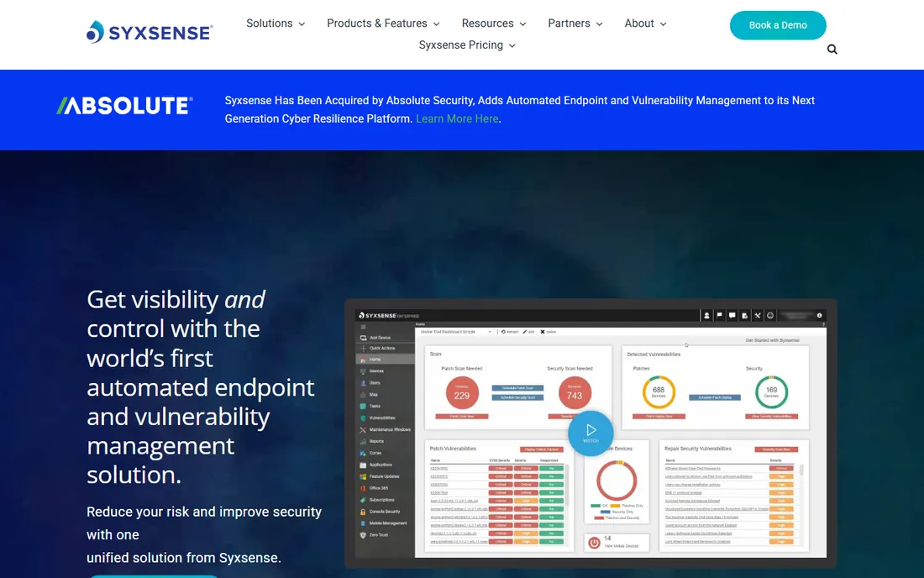The width and height of the screenshot is (924, 578).
Task: Click the 169 Devices Security donut chart
Action: [771, 391]
